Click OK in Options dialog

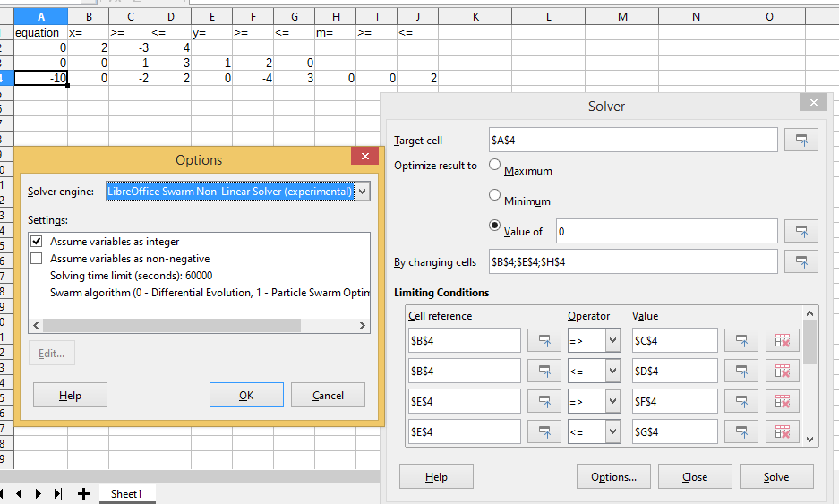pyautogui.click(x=246, y=395)
